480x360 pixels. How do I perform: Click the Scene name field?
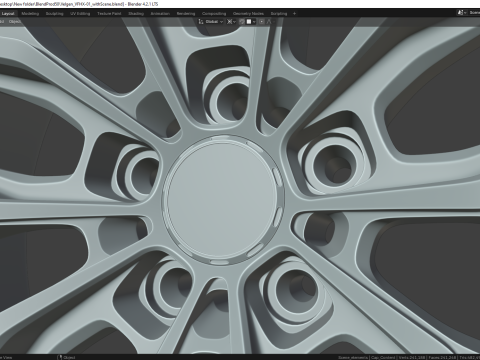[x=474, y=13]
